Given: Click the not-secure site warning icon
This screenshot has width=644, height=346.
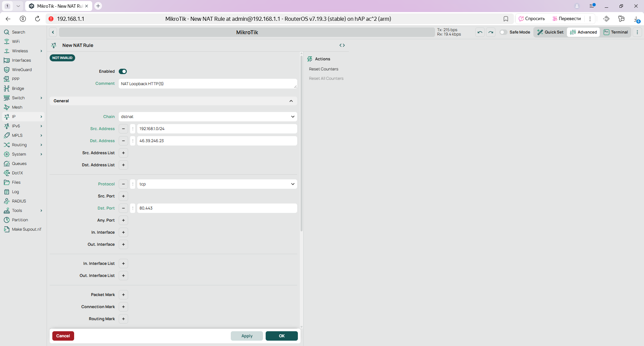Looking at the screenshot, I should [x=51, y=19].
